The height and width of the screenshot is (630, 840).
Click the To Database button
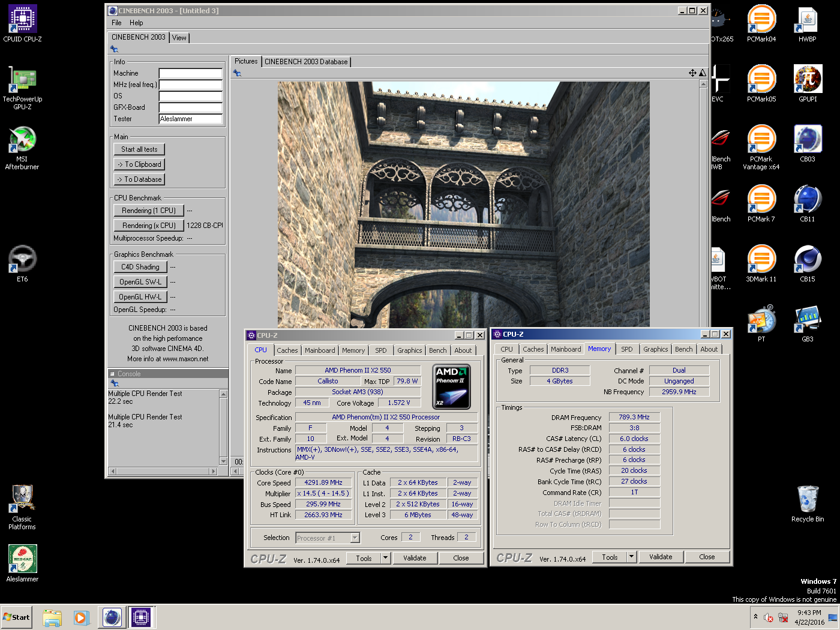point(139,179)
